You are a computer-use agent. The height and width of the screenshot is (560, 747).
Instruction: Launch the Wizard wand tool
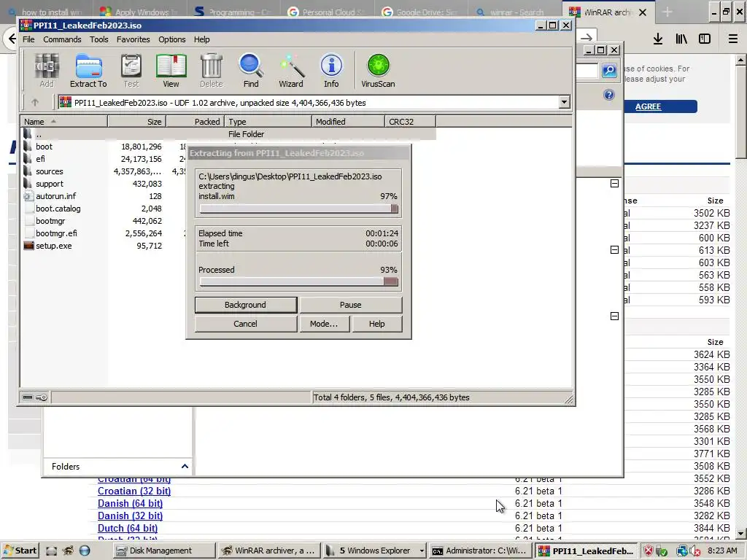(291, 71)
